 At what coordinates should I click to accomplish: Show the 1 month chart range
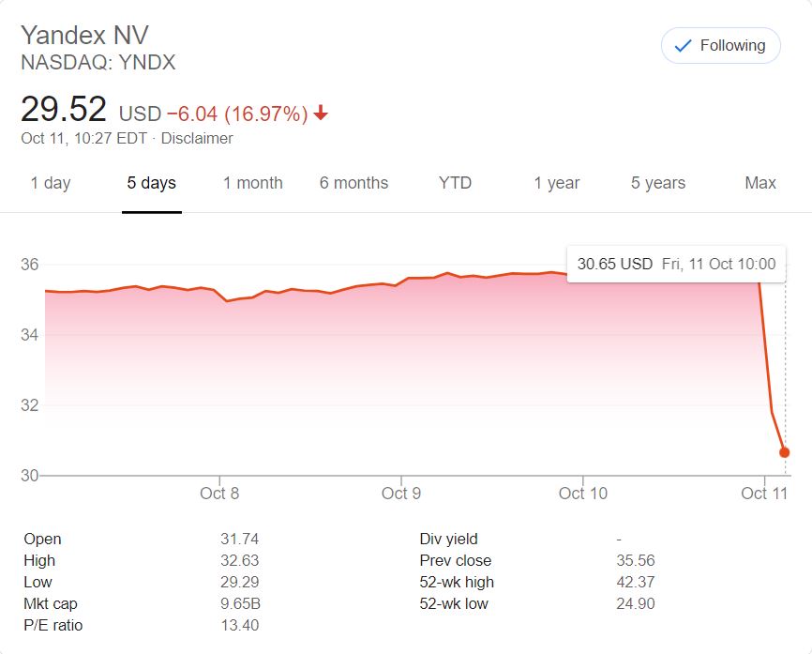(x=252, y=183)
